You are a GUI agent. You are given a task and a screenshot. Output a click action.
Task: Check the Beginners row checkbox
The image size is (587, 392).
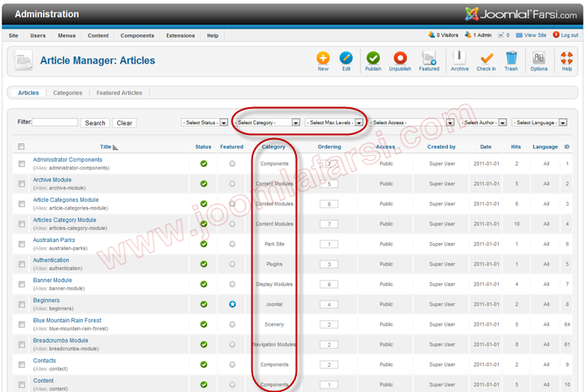(22, 304)
